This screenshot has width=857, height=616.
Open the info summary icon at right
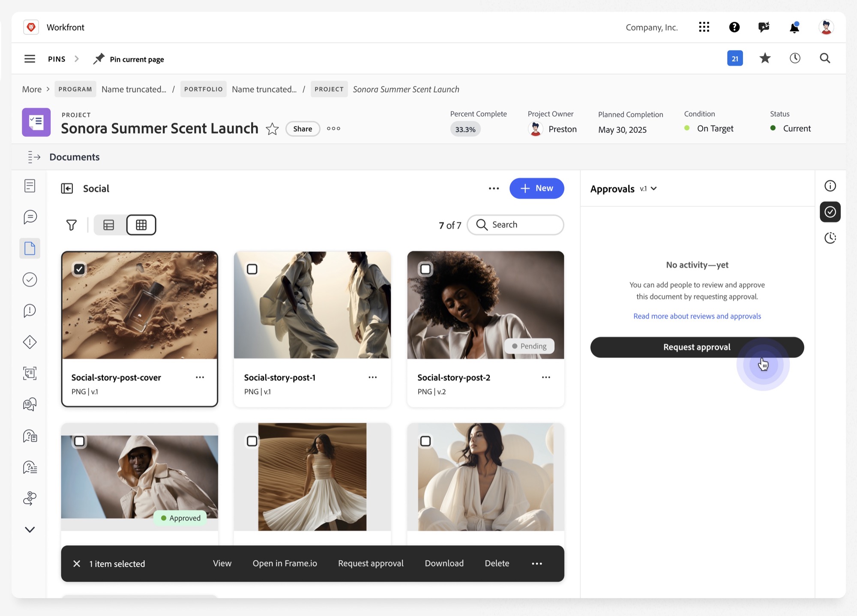830,186
